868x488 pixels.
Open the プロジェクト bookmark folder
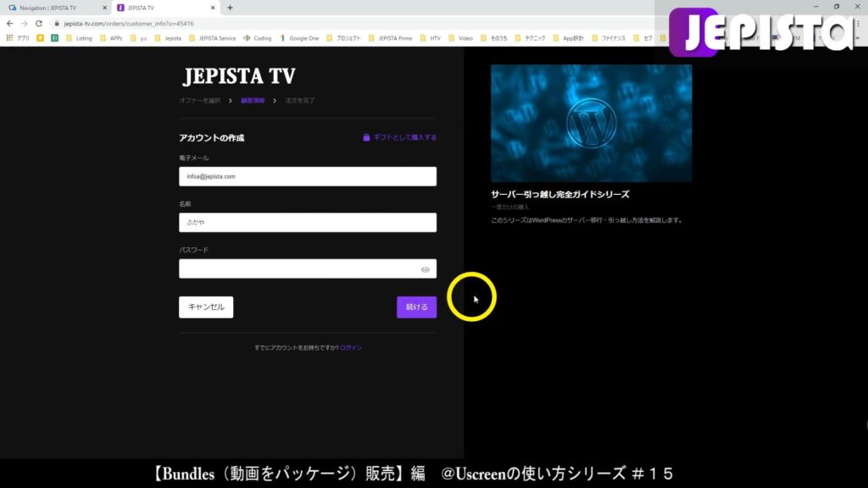click(343, 38)
